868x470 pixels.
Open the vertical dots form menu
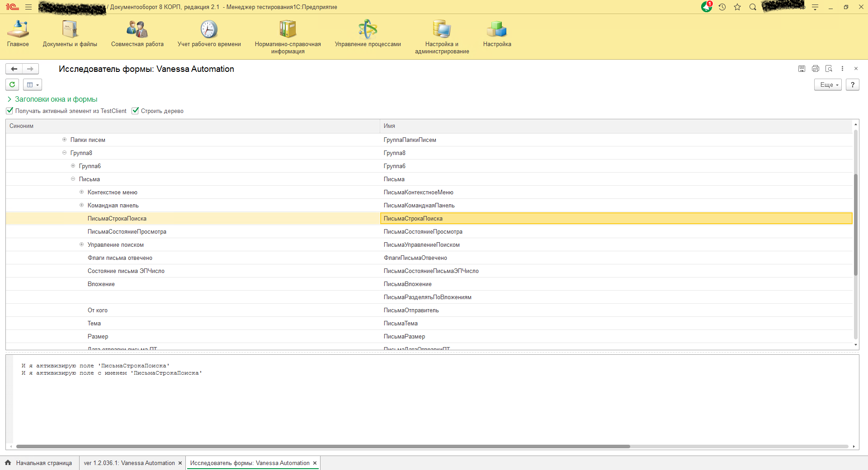pos(842,69)
